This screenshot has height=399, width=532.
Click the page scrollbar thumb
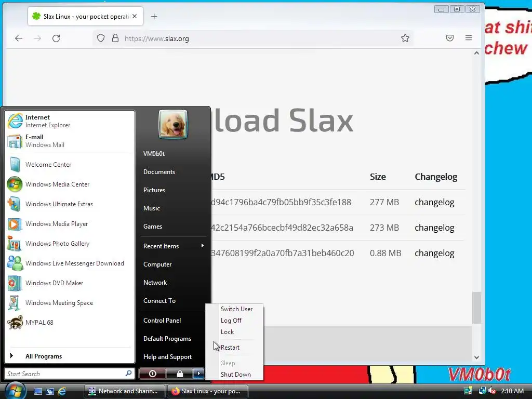[476, 308]
